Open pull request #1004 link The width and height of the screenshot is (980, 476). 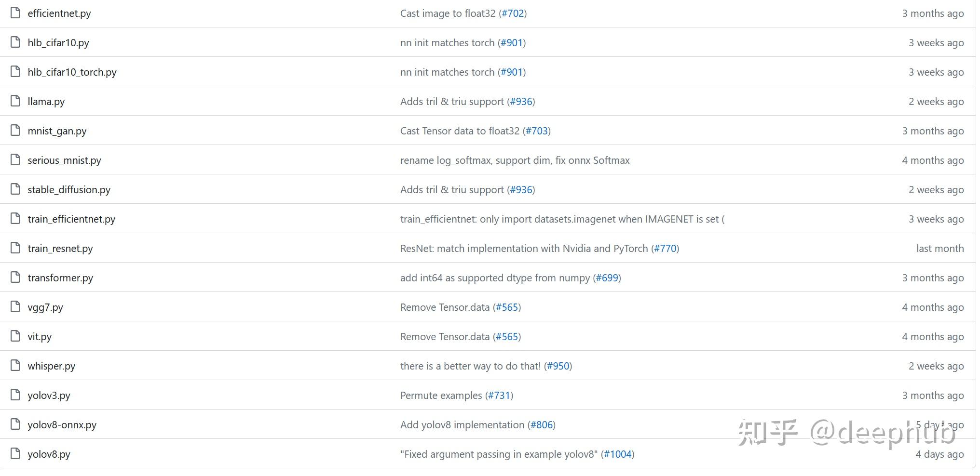click(x=618, y=454)
